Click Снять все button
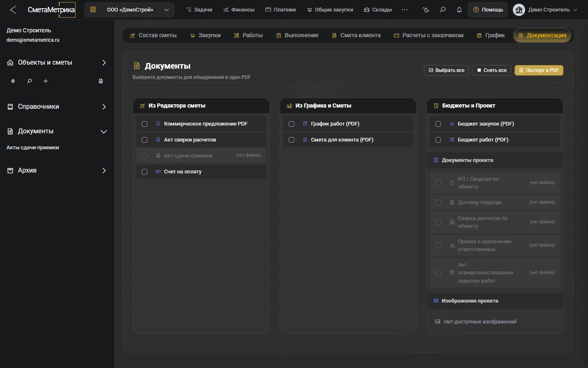 coord(492,70)
